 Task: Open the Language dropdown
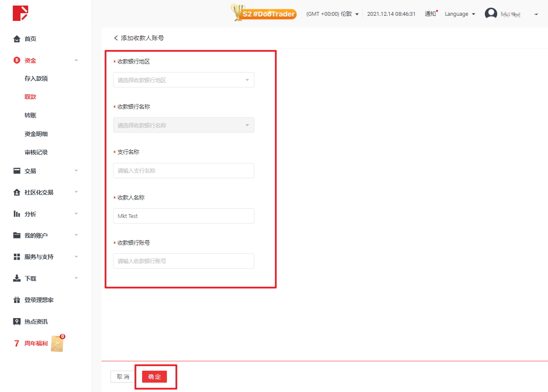[x=460, y=14]
